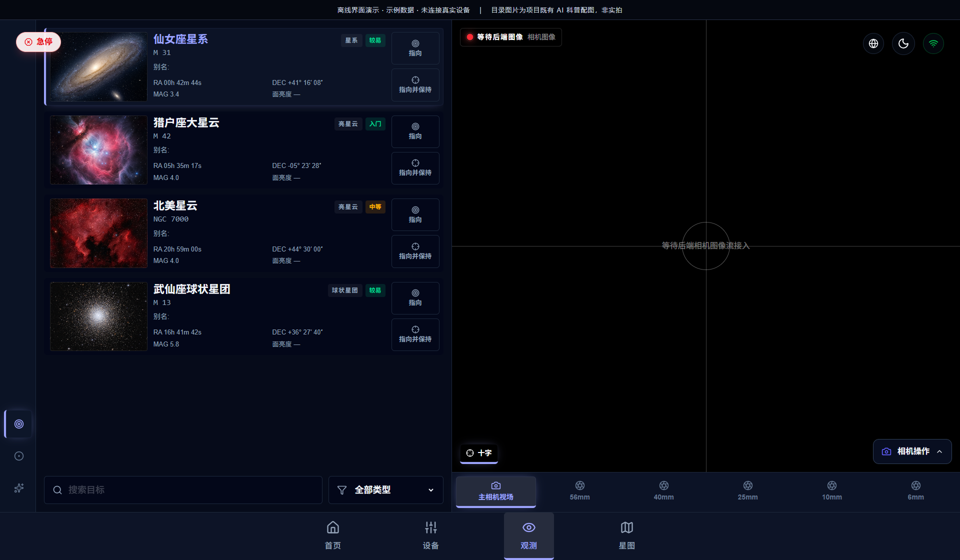Viewport: 960px width, 560px height.
Task: Select the sparkles sidebar icon
Action: click(19, 488)
